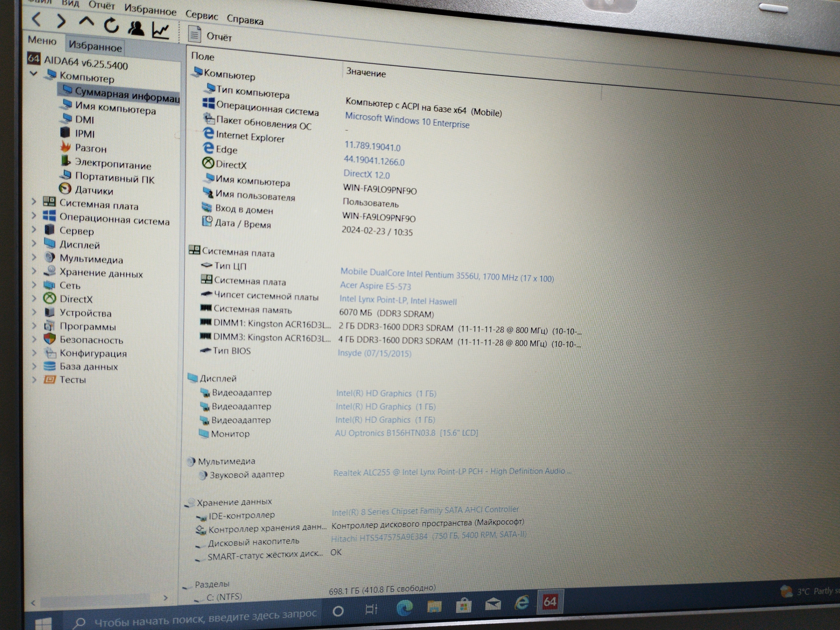Expand the Мультимедиа tree node
Screen dimensions: 840x630
pyautogui.click(x=34, y=257)
